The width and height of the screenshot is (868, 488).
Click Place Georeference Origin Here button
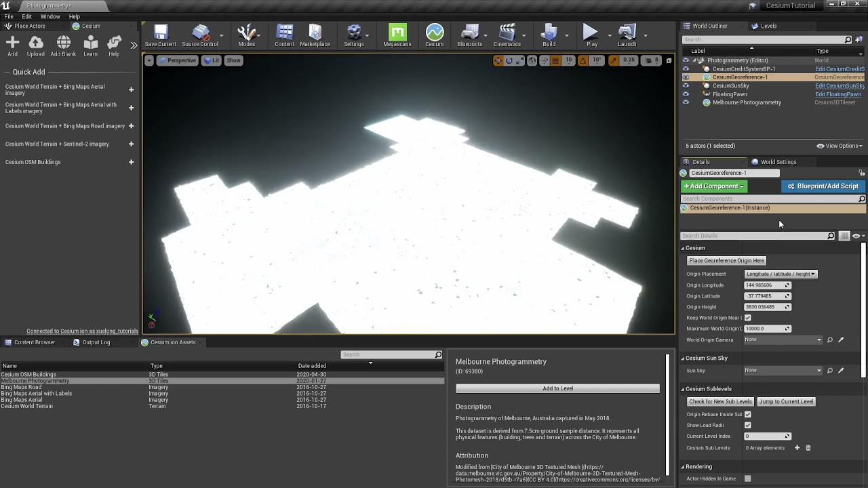(726, 260)
